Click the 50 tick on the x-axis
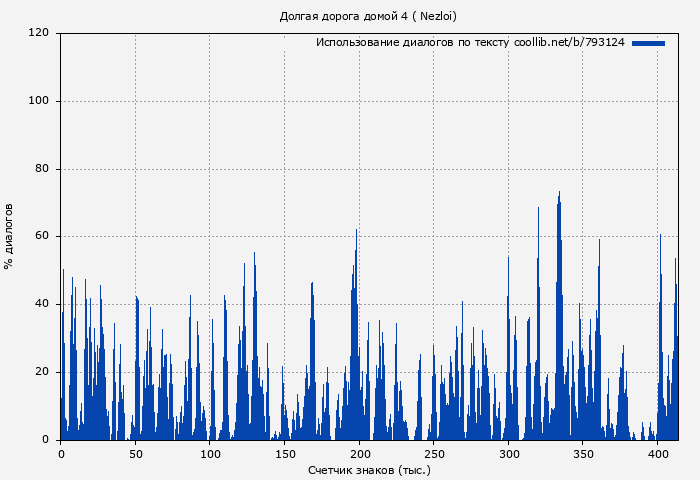The image size is (700, 480). 135,454
